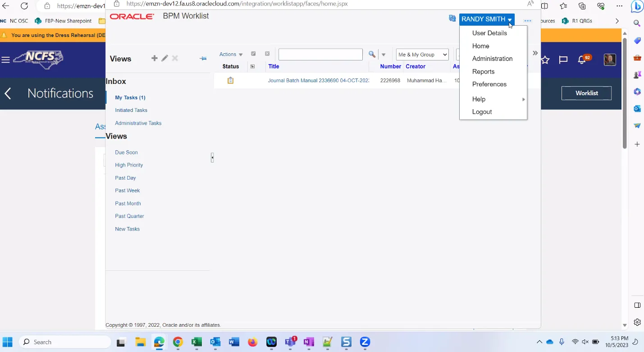644x352 pixels.
Task: Click the Worklist button
Action: click(586, 93)
